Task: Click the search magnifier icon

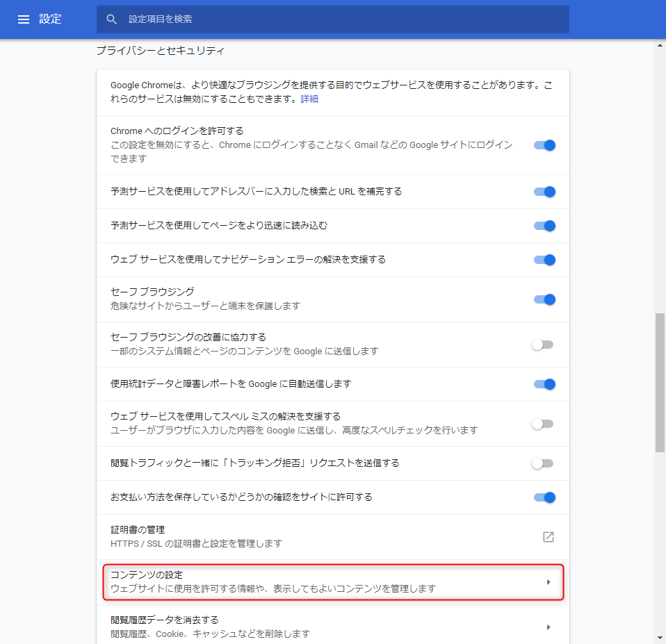Action: [x=111, y=19]
